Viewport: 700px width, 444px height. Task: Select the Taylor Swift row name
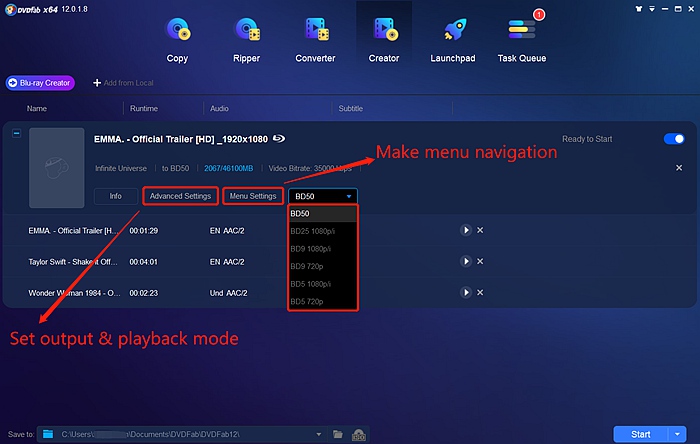73,262
